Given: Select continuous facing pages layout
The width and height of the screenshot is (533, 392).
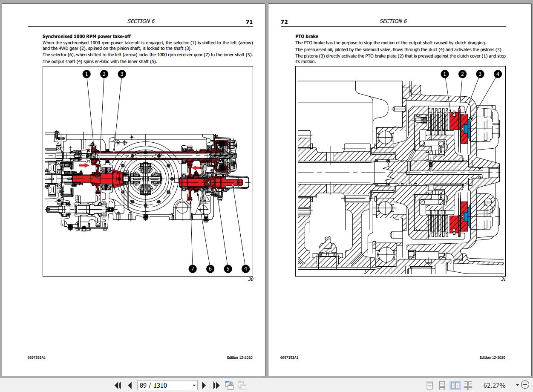Looking at the screenshot, I should 468,385.
